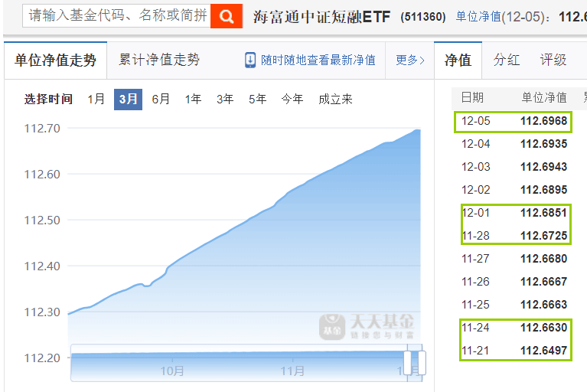Image resolution: width=587 pixels, height=392 pixels.
Task: Click the 112.30 y-axis label
Action: [42, 312]
